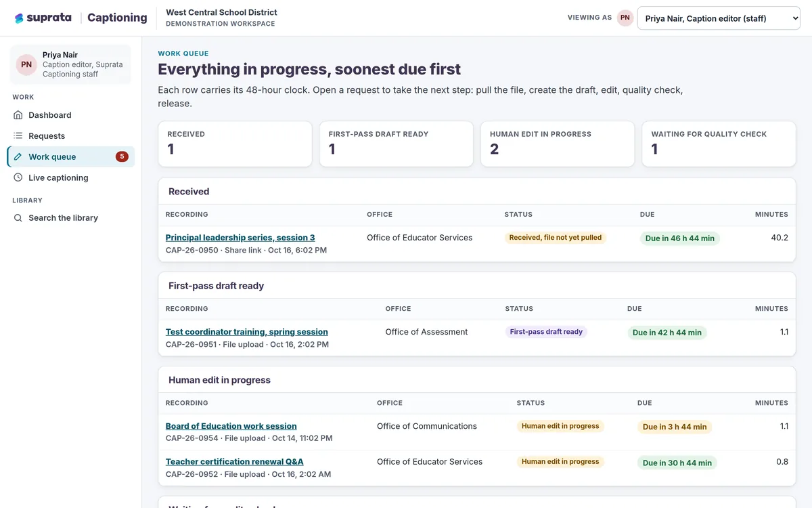Open Teacher certification renewal Q&A
This screenshot has height=508, width=812.
click(235, 462)
